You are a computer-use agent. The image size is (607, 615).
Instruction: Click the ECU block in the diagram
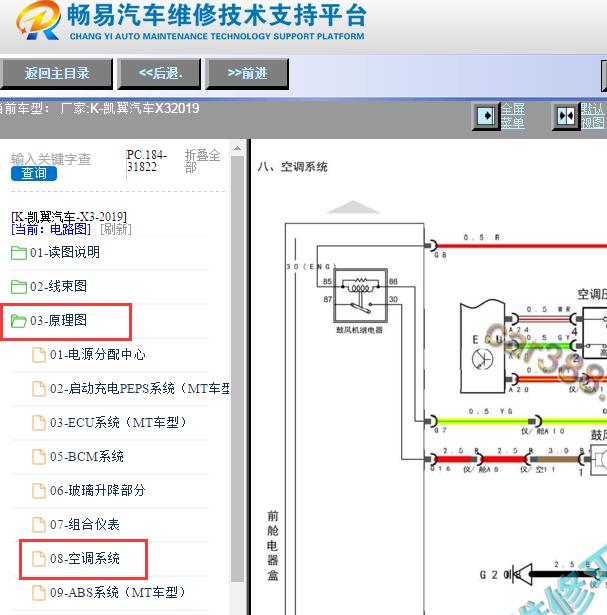click(482, 347)
